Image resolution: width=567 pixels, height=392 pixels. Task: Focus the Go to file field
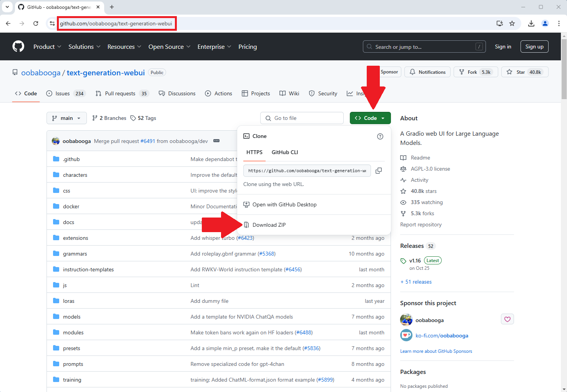coord(302,118)
